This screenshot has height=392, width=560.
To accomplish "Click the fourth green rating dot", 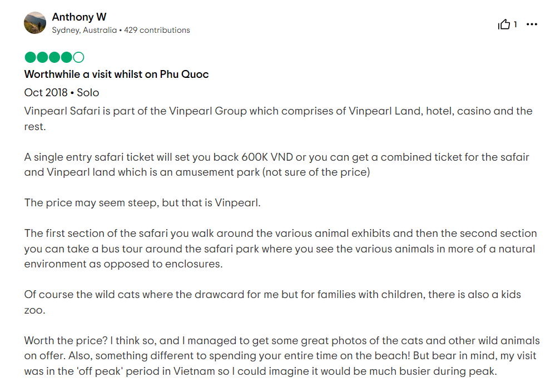I will [66, 57].
